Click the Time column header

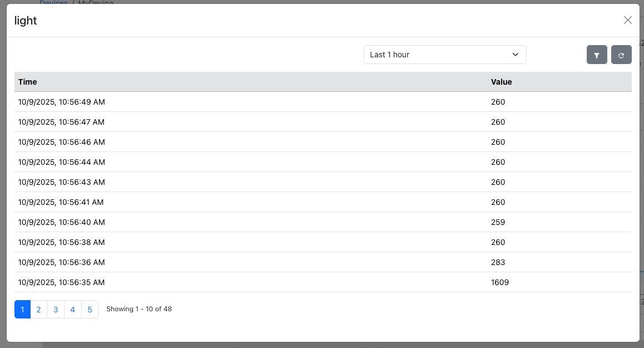pos(28,82)
